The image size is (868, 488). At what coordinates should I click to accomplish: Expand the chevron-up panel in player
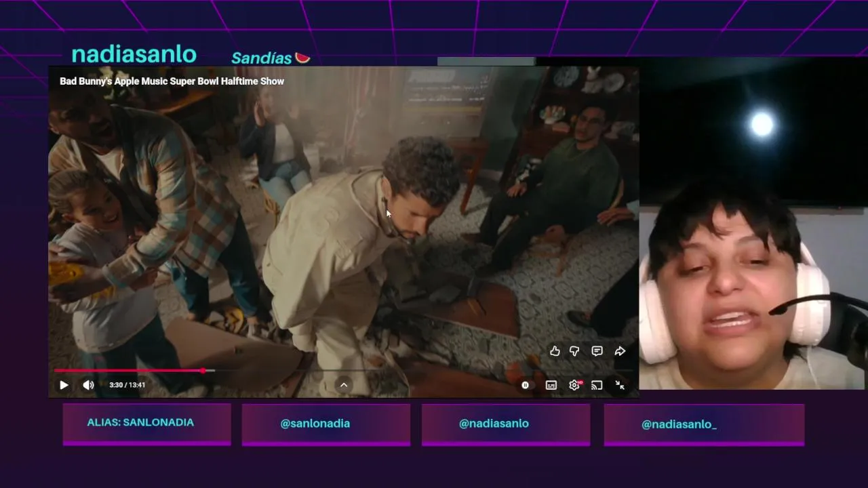tap(344, 385)
